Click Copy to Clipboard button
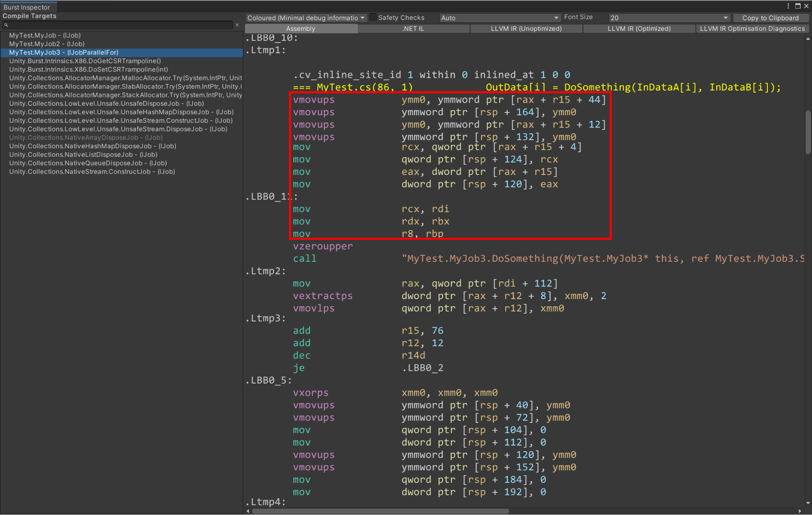 pyautogui.click(x=770, y=18)
